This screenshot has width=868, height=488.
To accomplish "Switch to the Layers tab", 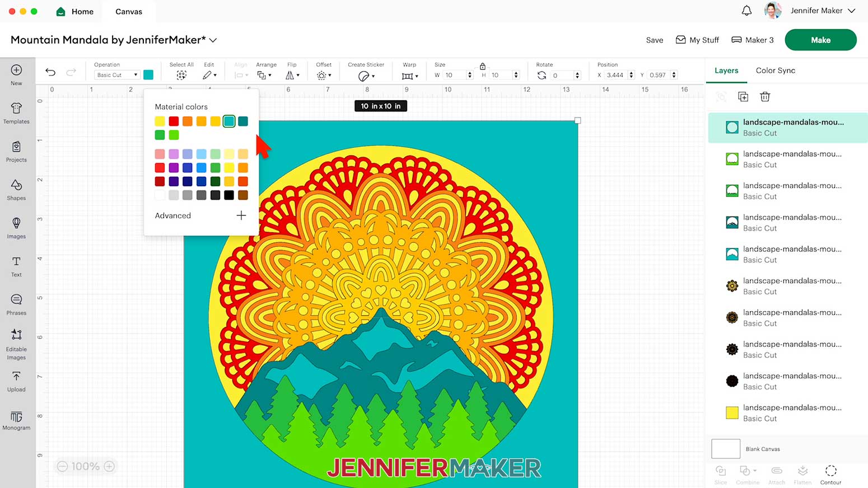I will tap(726, 71).
